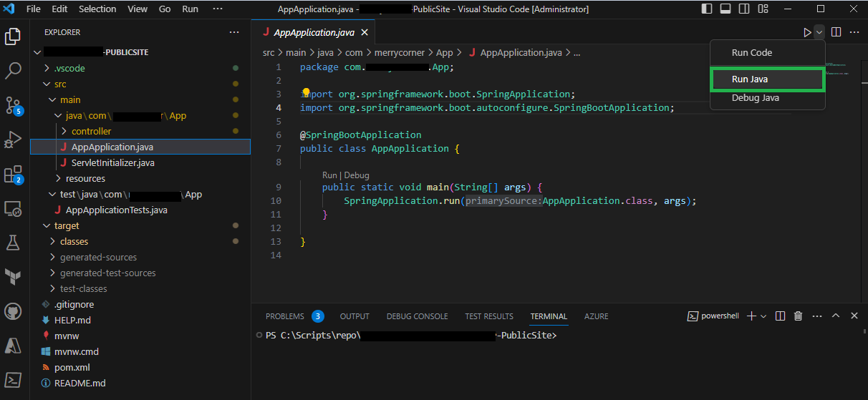Open Explorer Views and More Actions ellipsis
Image resolution: width=868 pixels, height=400 pixels.
pos(234,32)
